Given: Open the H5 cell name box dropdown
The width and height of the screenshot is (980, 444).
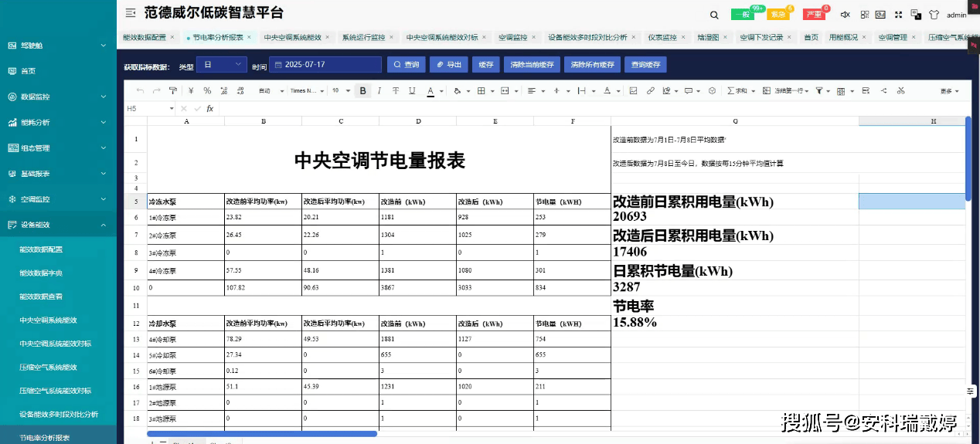Looking at the screenshot, I should 172,109.
